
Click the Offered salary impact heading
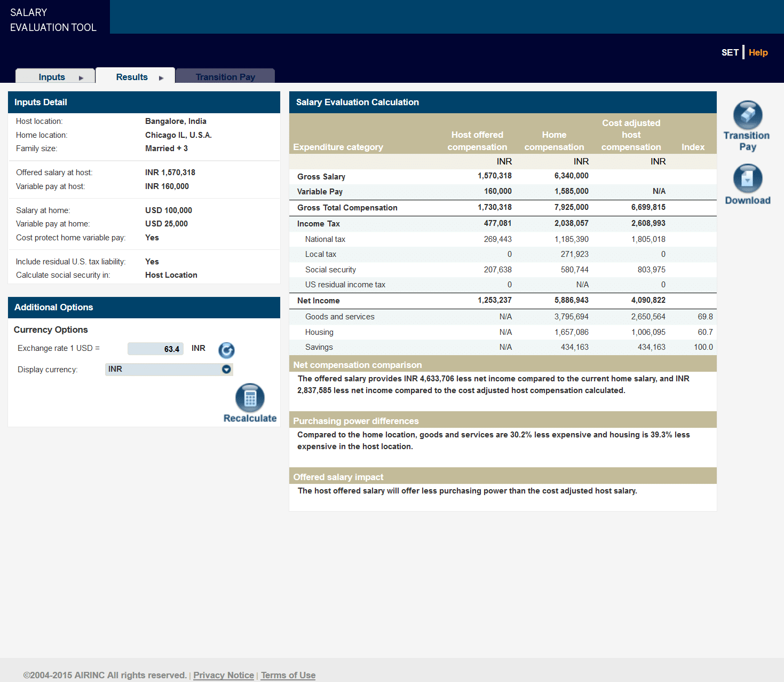click(x=338, y=477)
